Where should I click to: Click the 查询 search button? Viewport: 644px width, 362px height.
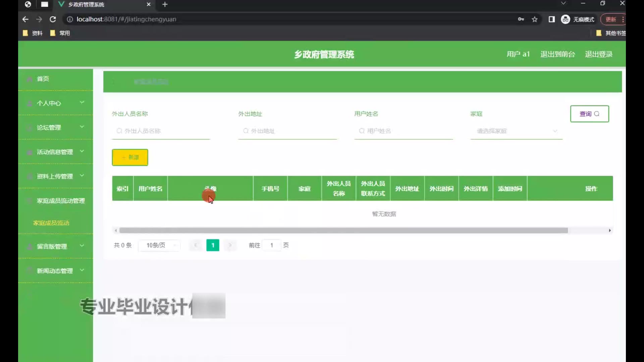[x=589, y=114]
